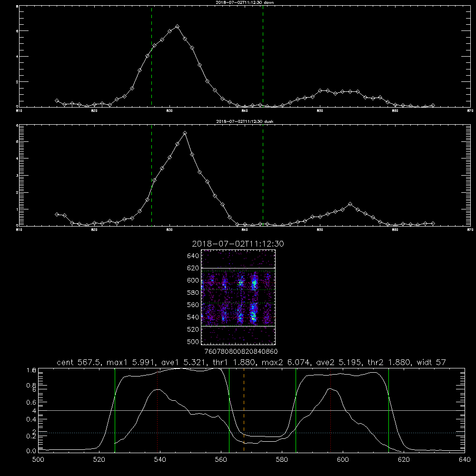This screenshot has height=476, width=476.
Task: Click the dusk plot title text
Action: (x=245, y=121)
